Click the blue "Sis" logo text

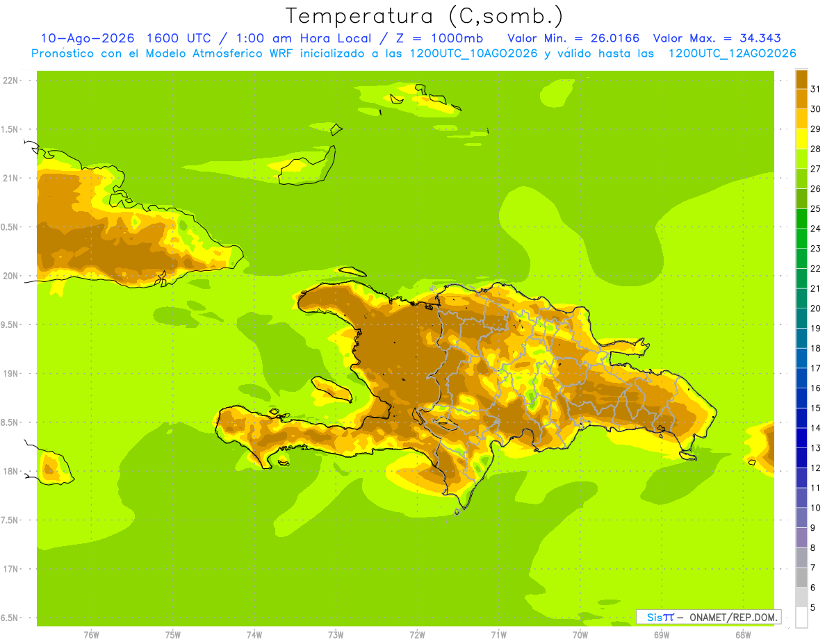coord(655,617)
